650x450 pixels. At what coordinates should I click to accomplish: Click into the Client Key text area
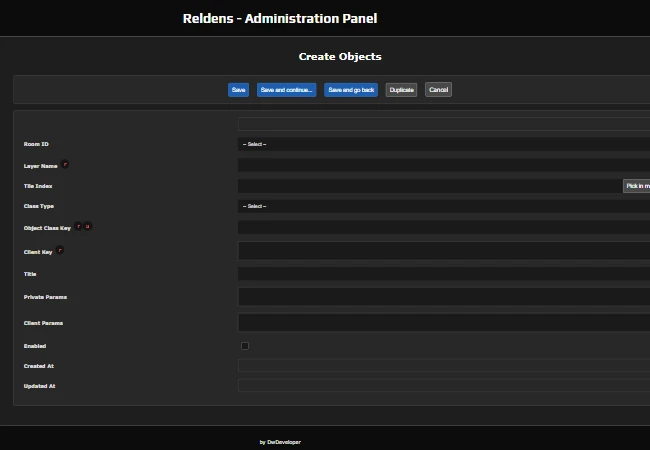click(444, 251)
